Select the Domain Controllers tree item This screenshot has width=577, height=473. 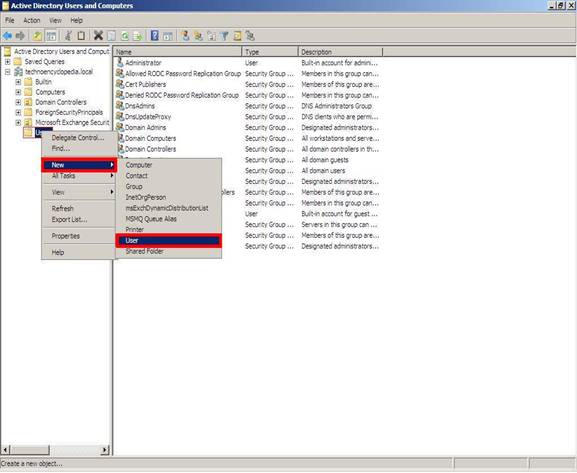(x=61, y=102)
